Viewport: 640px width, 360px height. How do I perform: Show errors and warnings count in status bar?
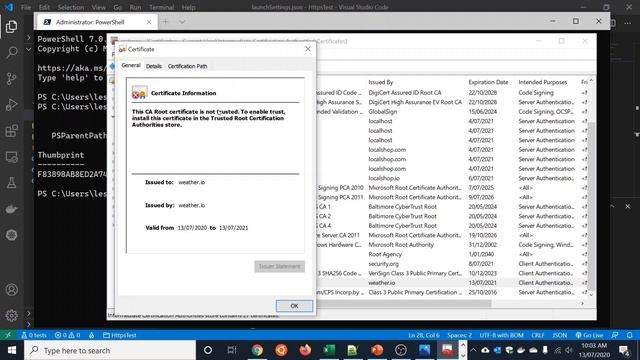click(67, 335)
